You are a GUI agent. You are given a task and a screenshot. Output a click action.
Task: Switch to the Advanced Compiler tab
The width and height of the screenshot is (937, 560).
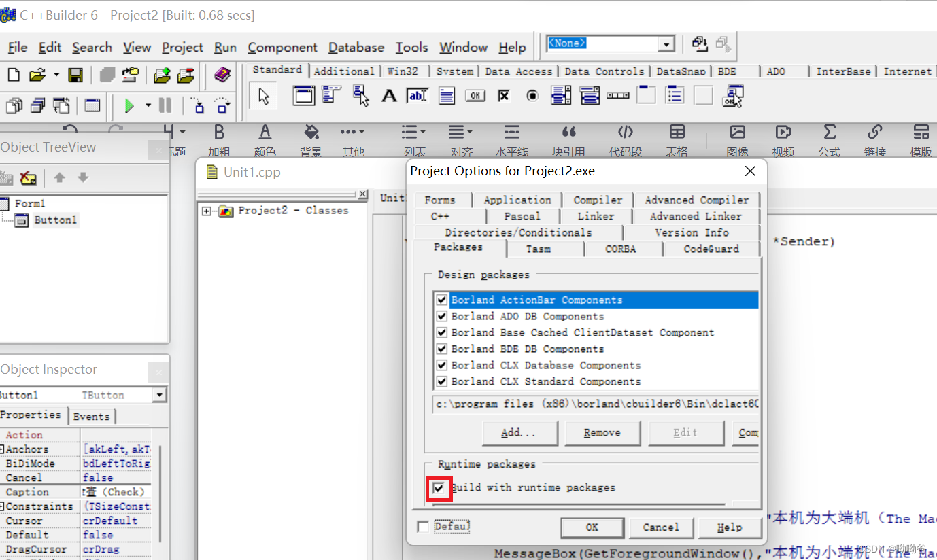697,200
